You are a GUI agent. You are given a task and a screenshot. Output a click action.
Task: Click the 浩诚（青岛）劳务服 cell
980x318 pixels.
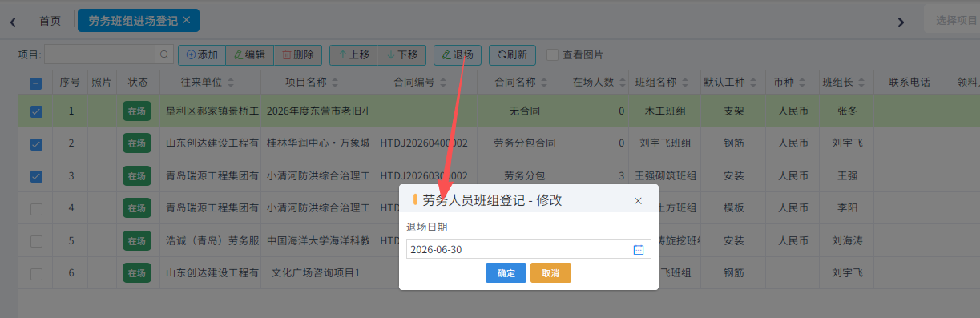click(x=212, y=240)
